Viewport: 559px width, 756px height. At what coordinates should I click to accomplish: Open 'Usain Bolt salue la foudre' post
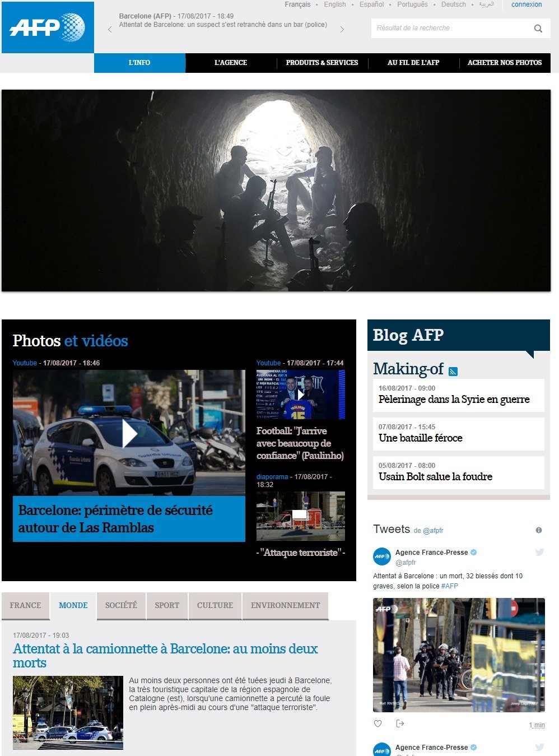[x=436, y=477]
